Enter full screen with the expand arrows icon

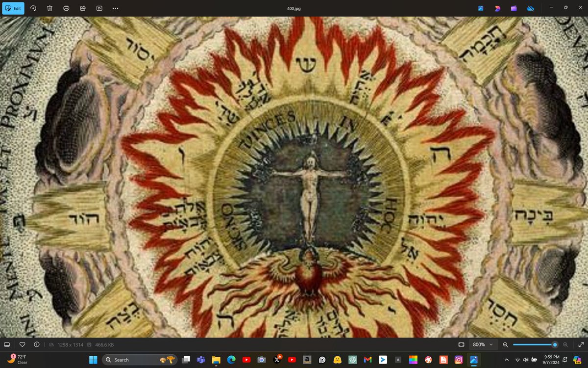tap(581, 344)
